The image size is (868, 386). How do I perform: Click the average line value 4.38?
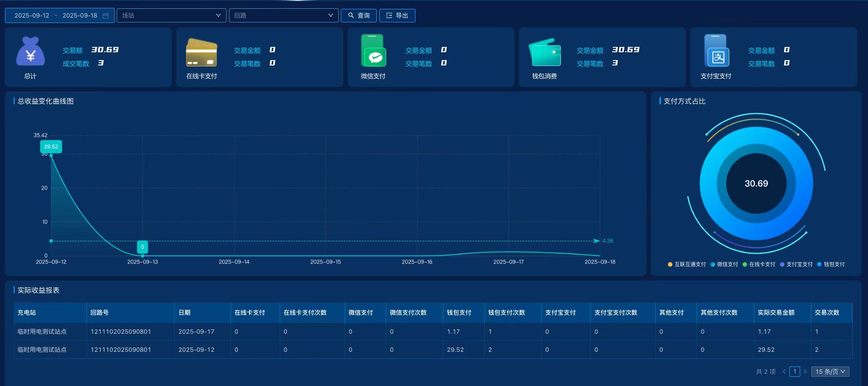(608, 241)
